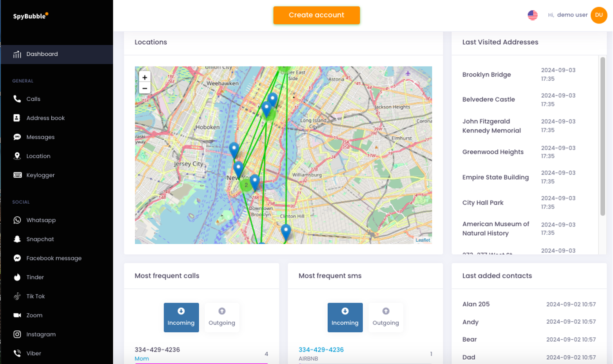Click the SpyBubble logo
This screenshot has height=364, width=613.
tap(31, 16)
